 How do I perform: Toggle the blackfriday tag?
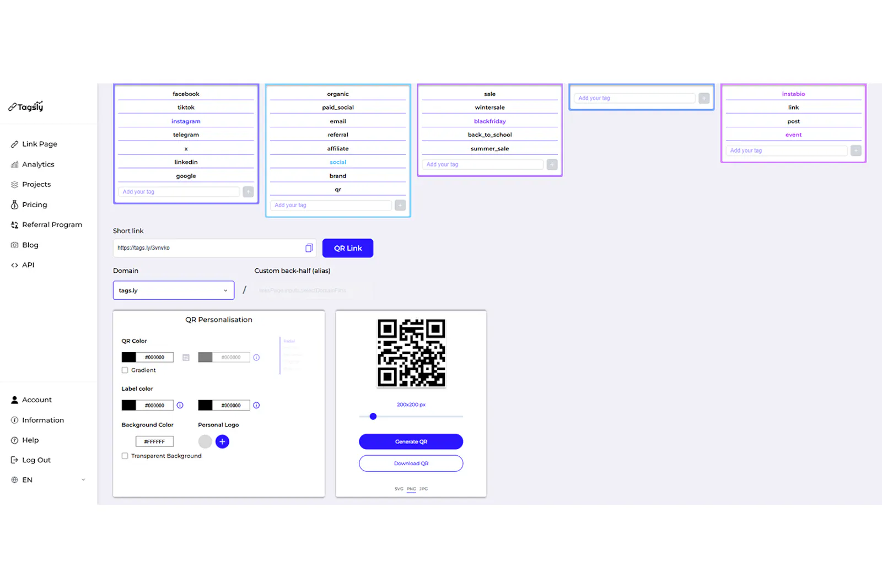[x=490, y=121]
